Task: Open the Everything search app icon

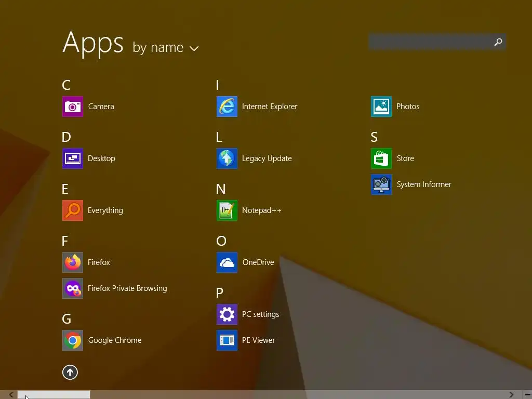Action: coord(73,210)
